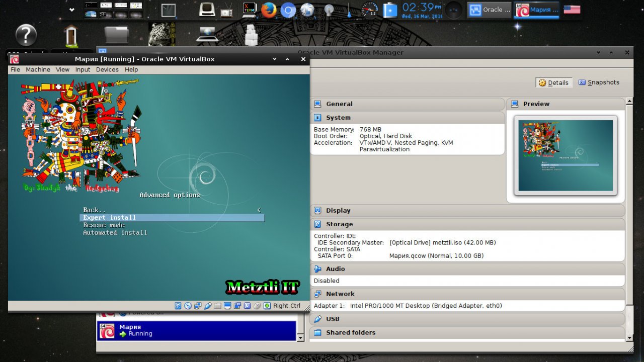Select Back.. in the boot menu
The width and height of the screenshot is (644, 362).
[x=95, y=210]
